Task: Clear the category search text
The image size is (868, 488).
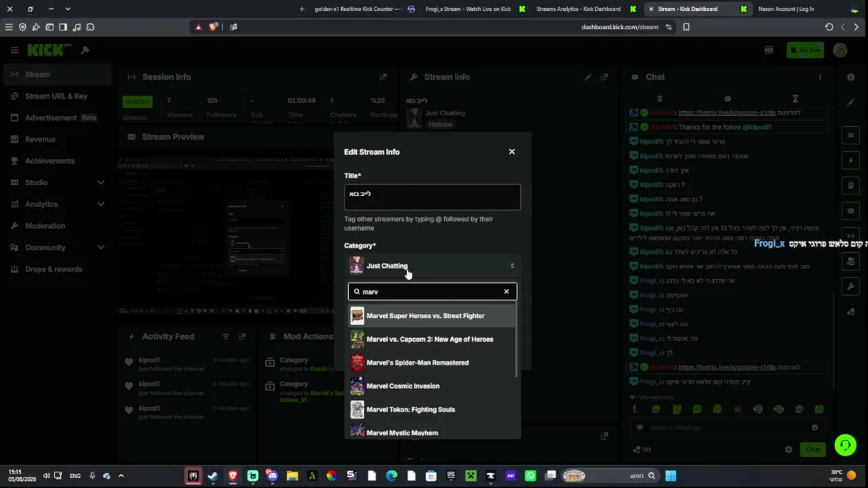Action: click(506, 291)
